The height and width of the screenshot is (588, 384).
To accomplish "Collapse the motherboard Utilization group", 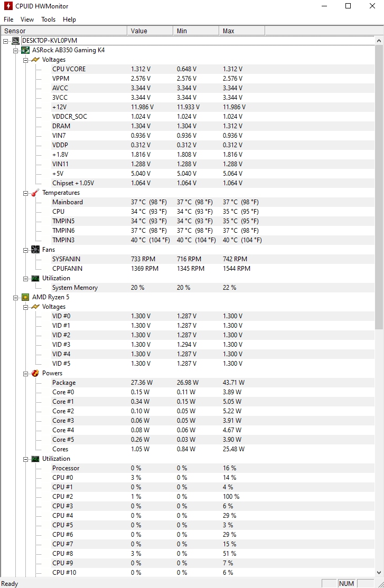I will (x=25, y=279).
